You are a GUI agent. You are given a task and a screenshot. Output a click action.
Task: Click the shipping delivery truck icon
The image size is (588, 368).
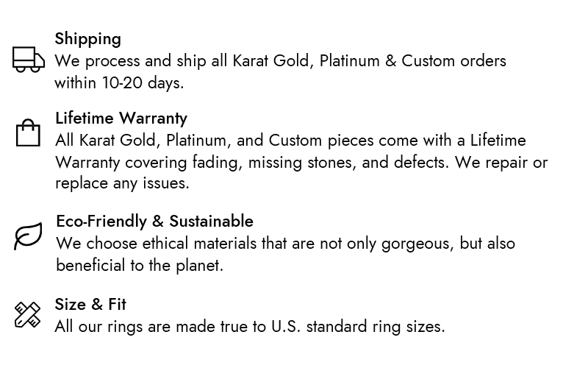(29, 60)
